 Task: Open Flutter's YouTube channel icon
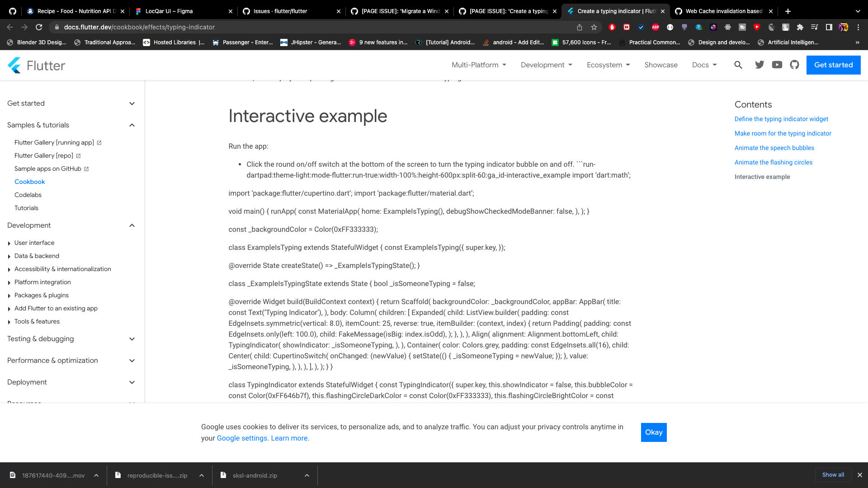coord(777,65)
